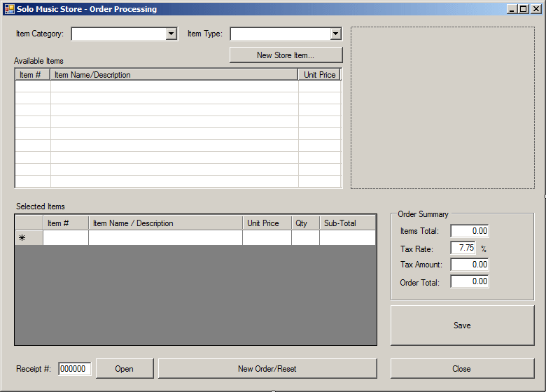Click the dashed item picture box
The height and width of the screenshot is (392, 546).
tap(442, 108)
